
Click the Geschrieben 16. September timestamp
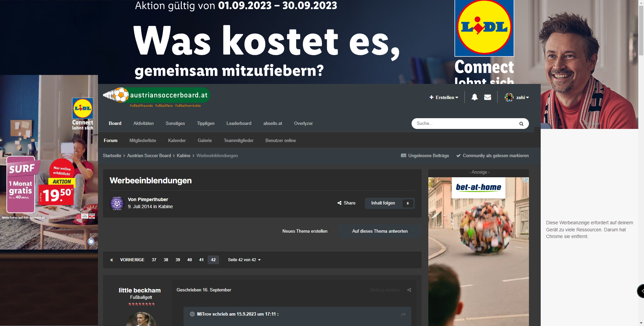[204, 290]
